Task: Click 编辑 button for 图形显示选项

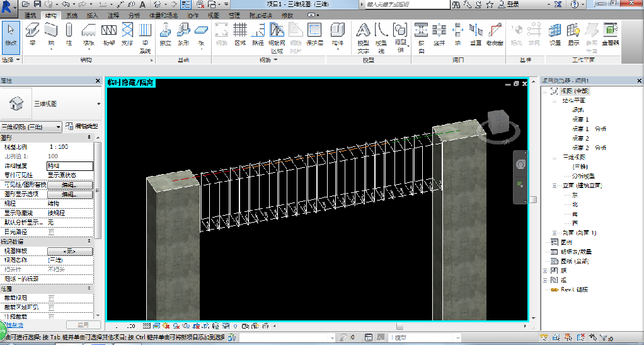Action: pos(69,194)
